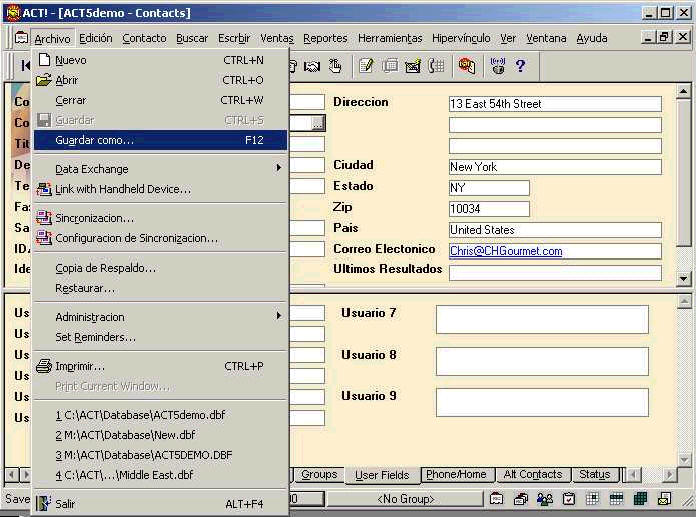Click the ACT document icon left of Archivo

point(21,38)
